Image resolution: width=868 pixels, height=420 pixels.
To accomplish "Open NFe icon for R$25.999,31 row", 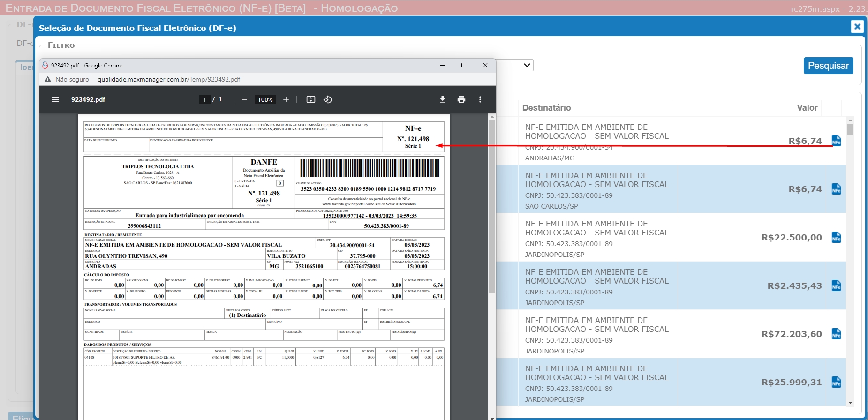I will 836,382.
